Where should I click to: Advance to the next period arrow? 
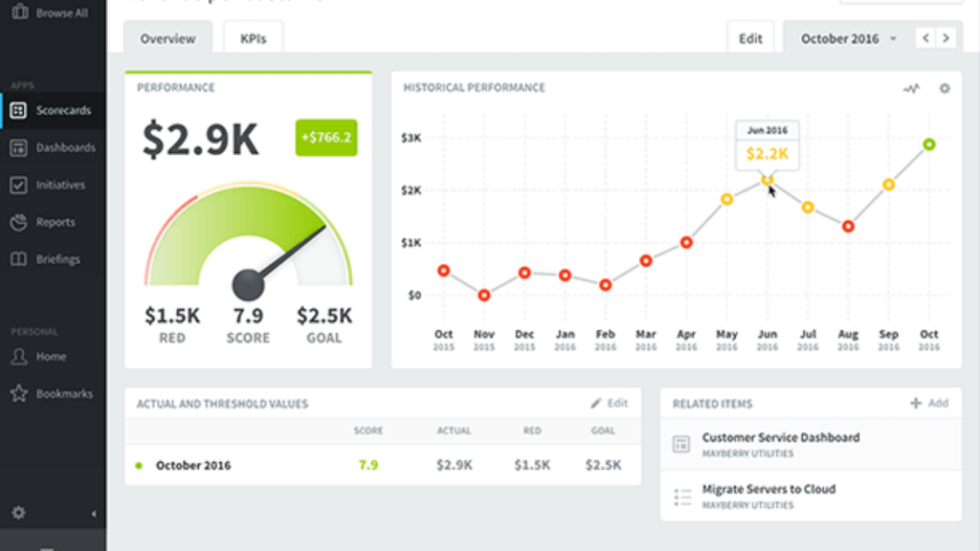(x=947, y=38)
